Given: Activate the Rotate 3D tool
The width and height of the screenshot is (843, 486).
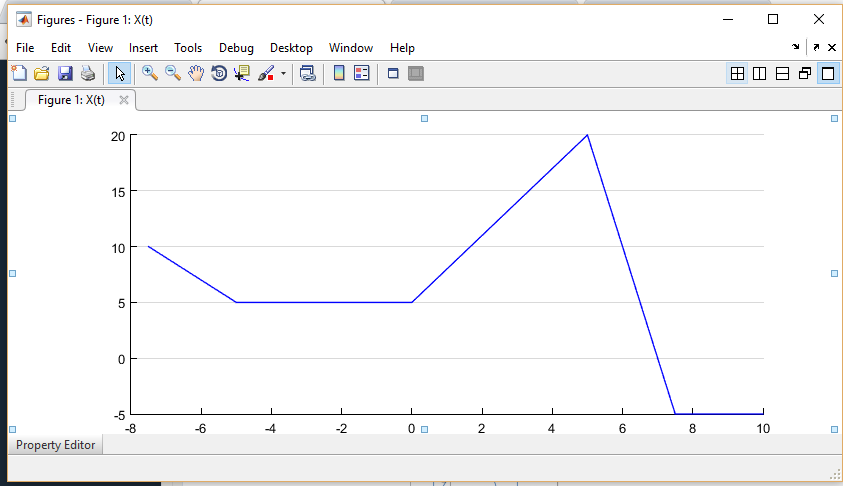Looking at the screenshot, I should 219,73.
